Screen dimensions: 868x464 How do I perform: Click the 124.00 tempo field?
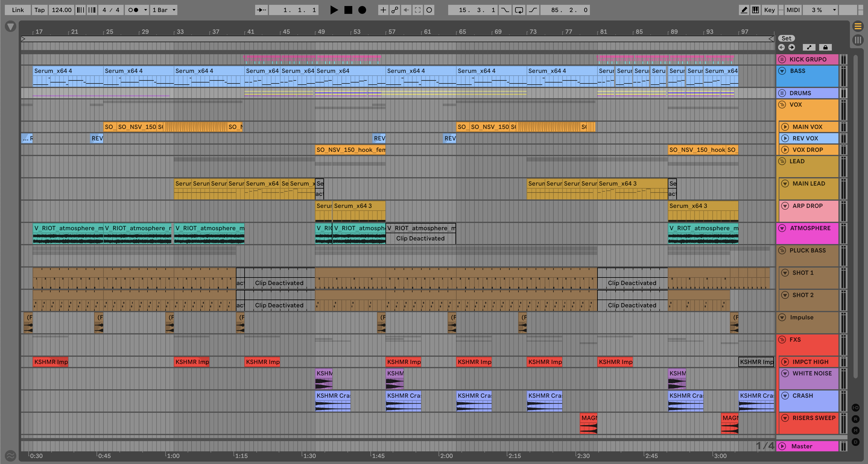pos(61,10)
